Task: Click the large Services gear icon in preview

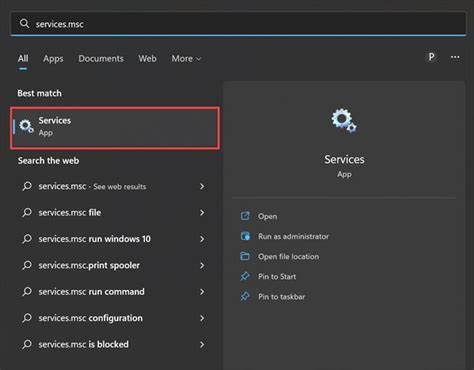Action: click(x=344, y=120)
